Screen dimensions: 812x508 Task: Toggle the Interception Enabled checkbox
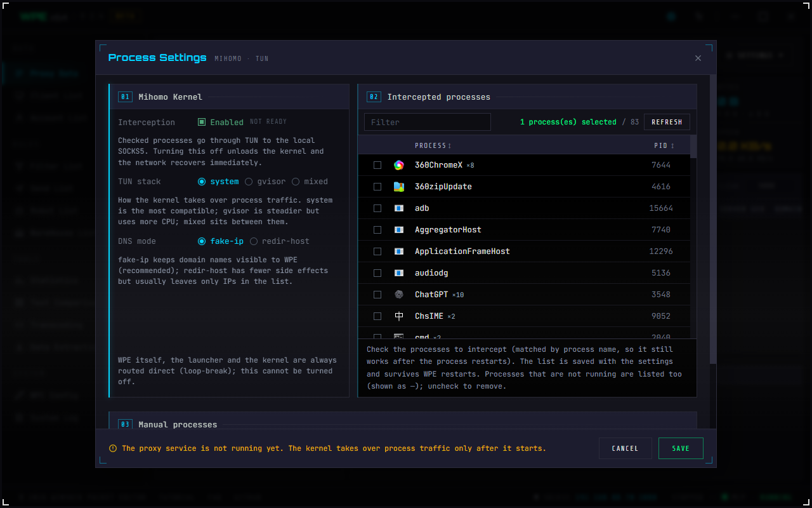click(202, 122)
